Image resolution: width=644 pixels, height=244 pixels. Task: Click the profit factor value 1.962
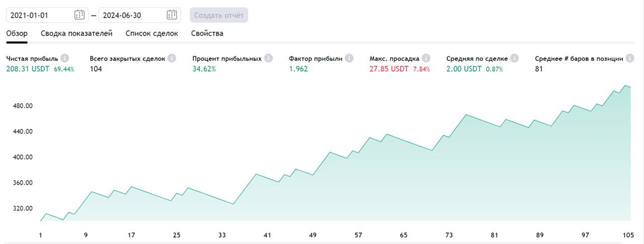298,69
